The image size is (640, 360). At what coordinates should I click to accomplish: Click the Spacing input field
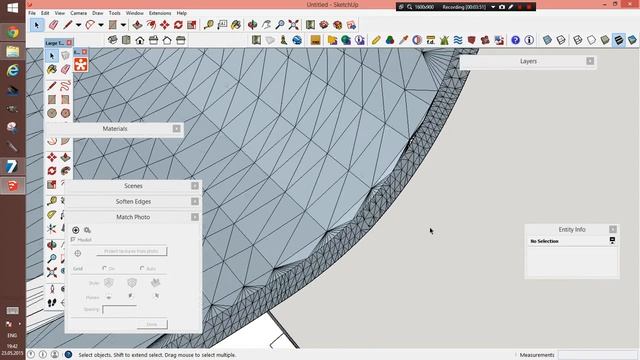(x=119, y=309)
